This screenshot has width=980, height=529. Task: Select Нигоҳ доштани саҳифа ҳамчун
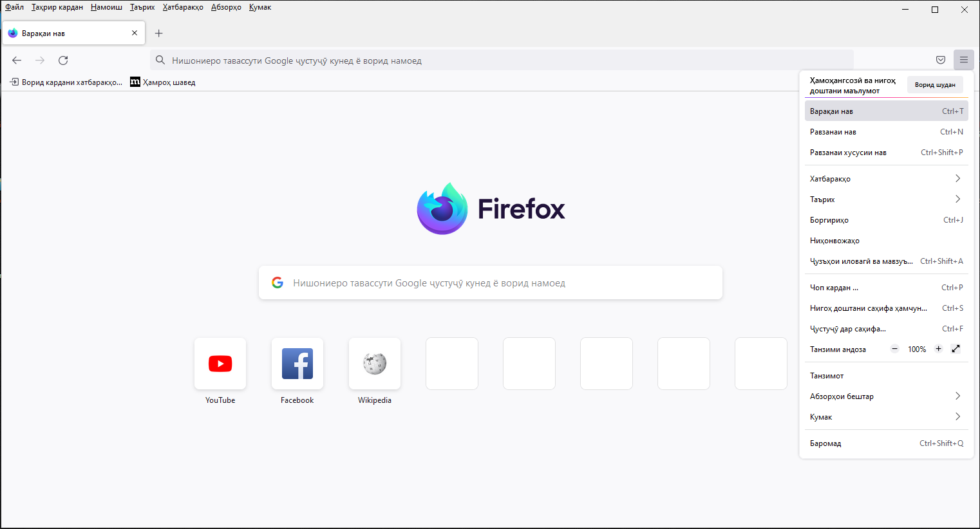[886, 308]
